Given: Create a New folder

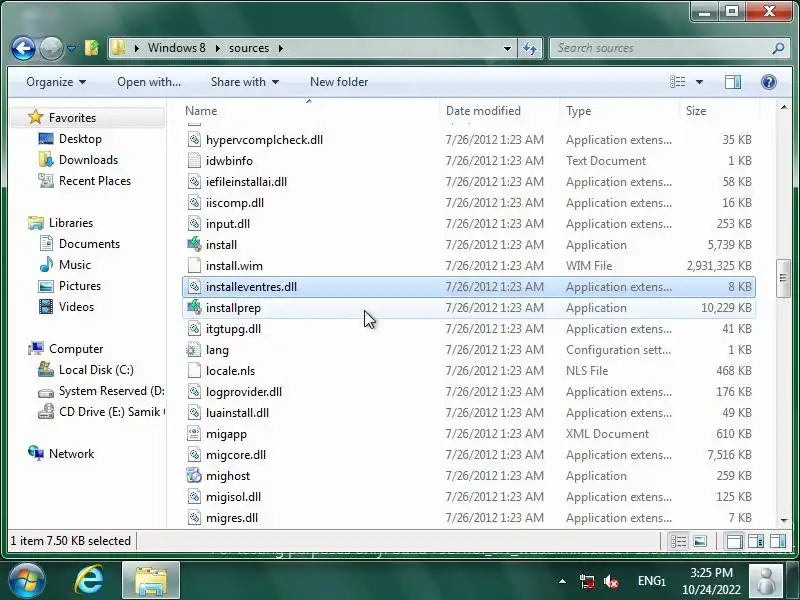Looking at the screenshot, I should 339,82.
